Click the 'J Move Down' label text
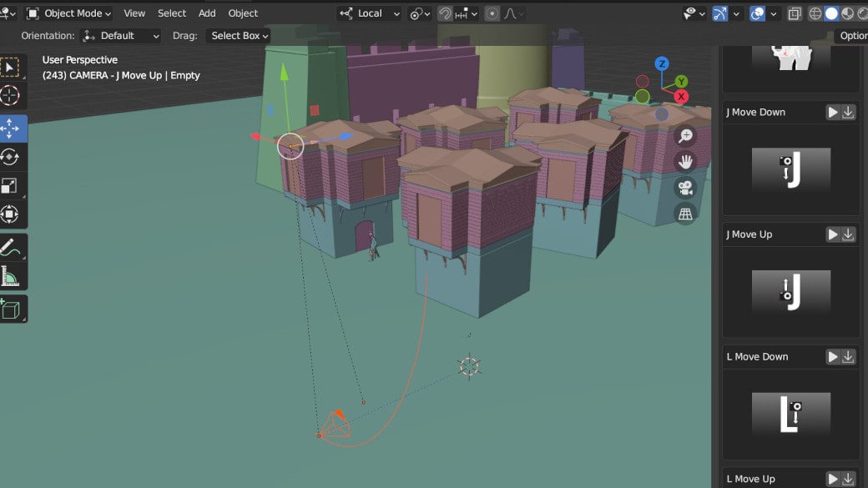This screenshot has width=868, height=488. 755,113
